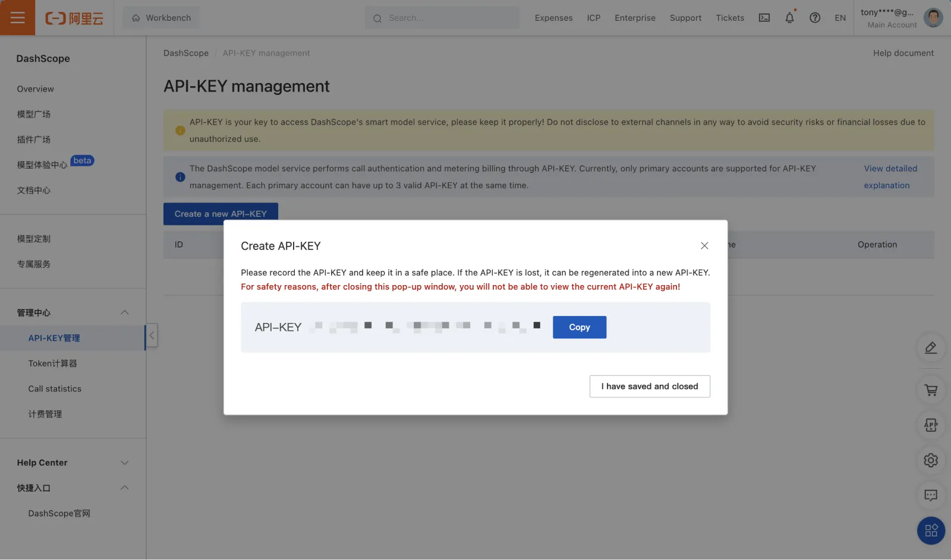
Task: Collapse the 快捷入口 sidebar section
Action: [124, 488]
